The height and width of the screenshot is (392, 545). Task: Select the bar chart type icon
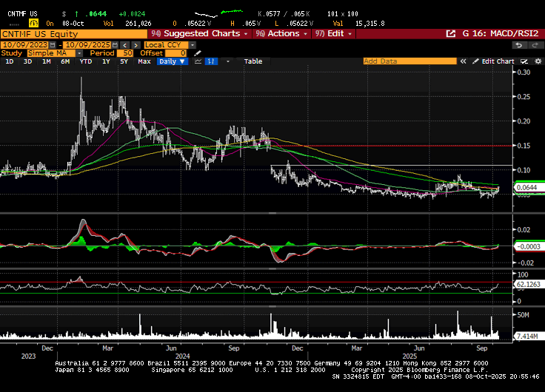coord(211,61)
